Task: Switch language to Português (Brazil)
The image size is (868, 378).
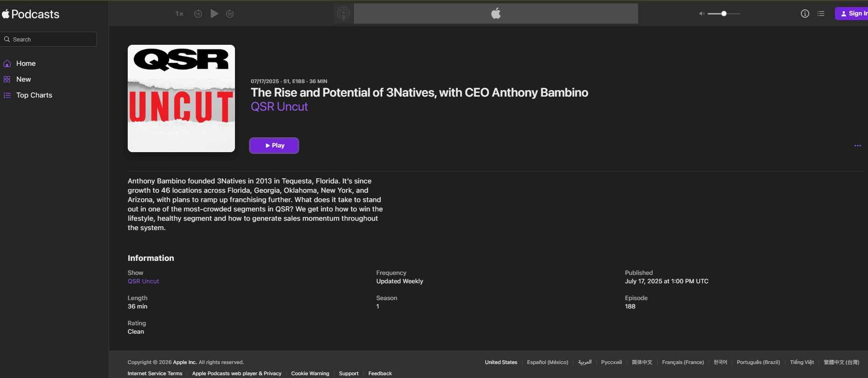Action: pyautogui.click(x=758, y=362)
